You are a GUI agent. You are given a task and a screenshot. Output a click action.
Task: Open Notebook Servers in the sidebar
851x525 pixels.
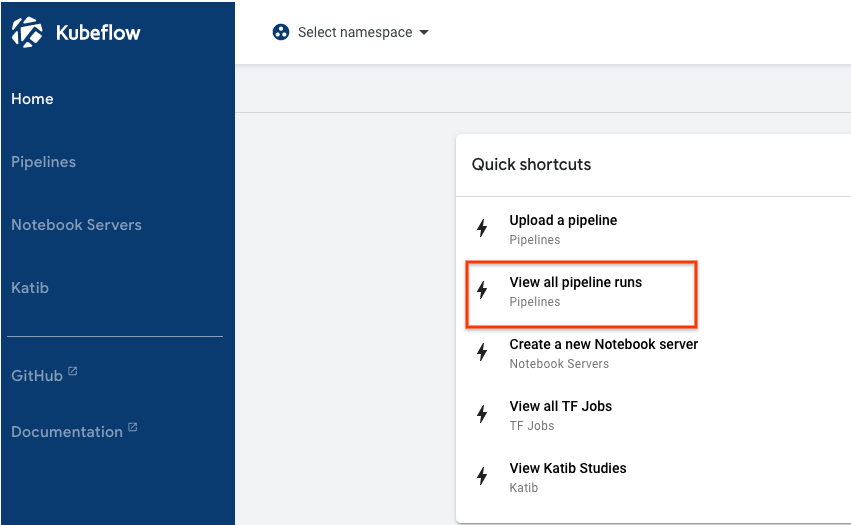click(77, 225)
